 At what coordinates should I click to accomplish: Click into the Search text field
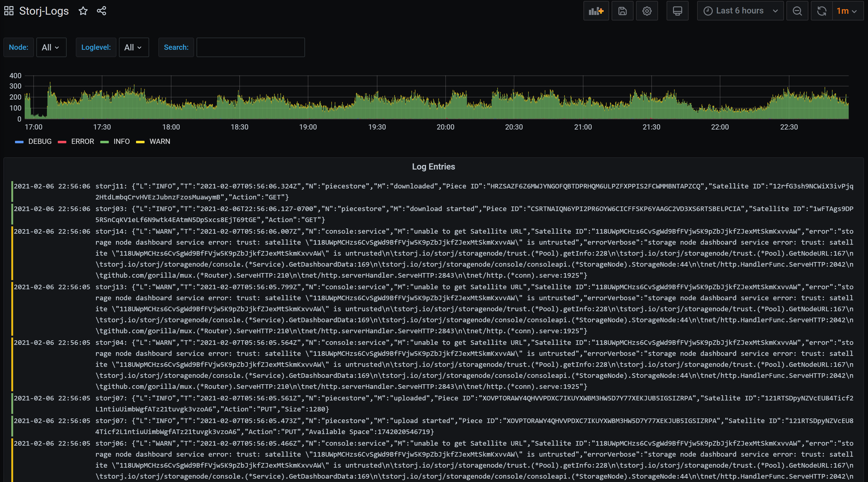[x=250, y=47]
